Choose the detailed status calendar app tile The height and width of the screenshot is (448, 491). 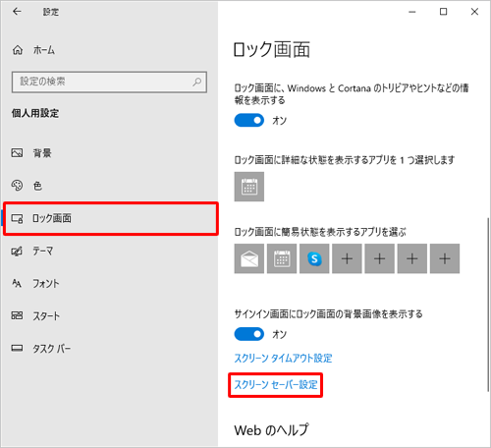point(249,187)
